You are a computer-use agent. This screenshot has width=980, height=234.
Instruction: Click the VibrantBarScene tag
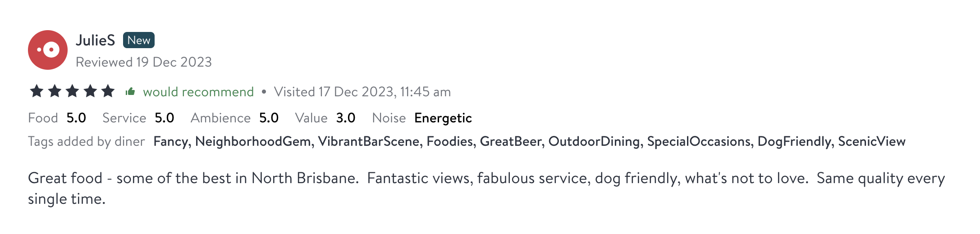[368, 142]
